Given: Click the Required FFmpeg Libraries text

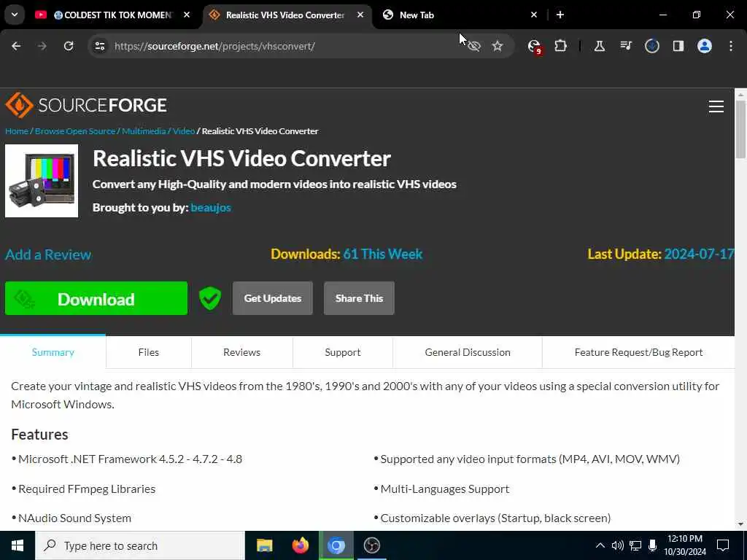Looking at the screenshot, I should (87, 489).
